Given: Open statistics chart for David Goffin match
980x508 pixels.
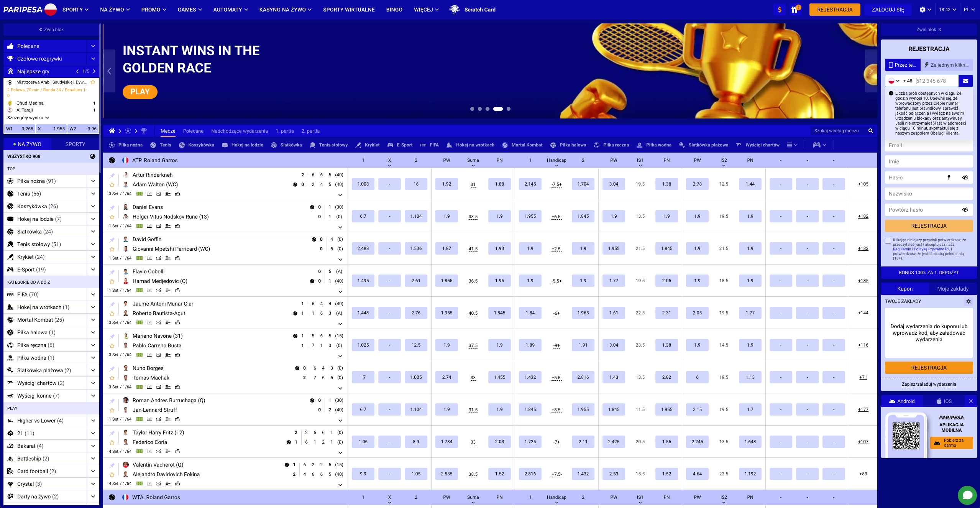Looking at the screenshot, I should tap(149, 258).
